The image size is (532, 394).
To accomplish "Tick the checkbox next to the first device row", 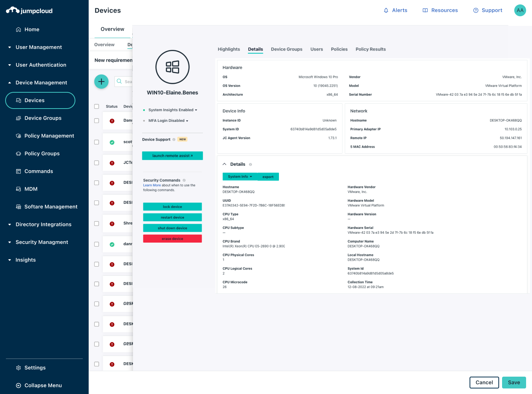I will pyautogui.click(x=96, y=120).
